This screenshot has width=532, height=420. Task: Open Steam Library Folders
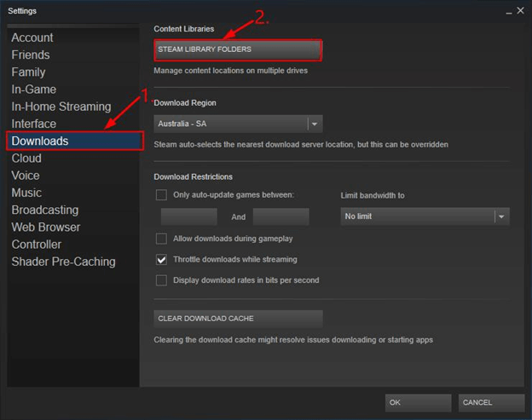[x=238, y=49]
